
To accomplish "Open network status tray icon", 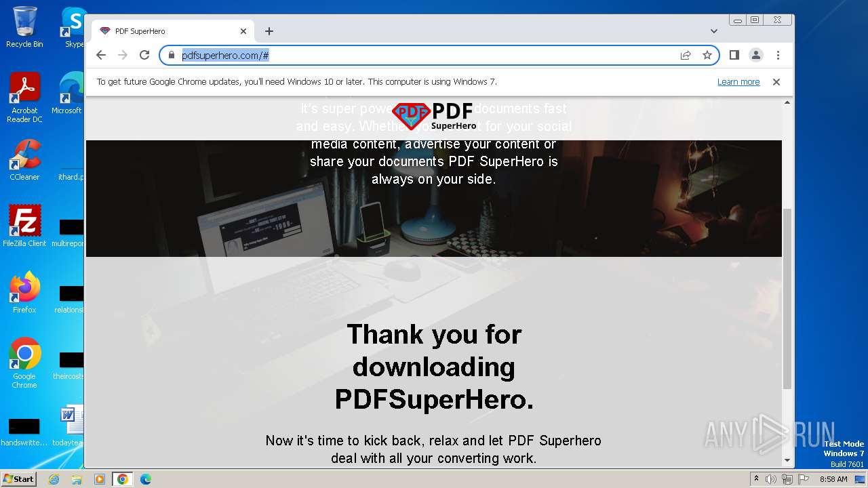I will click(787, 479).
